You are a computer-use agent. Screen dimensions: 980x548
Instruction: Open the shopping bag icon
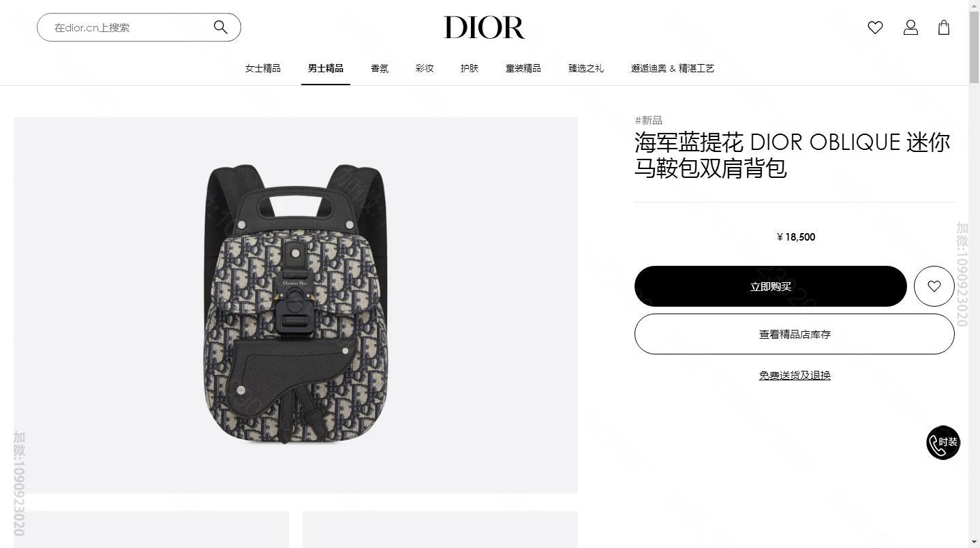(x=944, y=27)
